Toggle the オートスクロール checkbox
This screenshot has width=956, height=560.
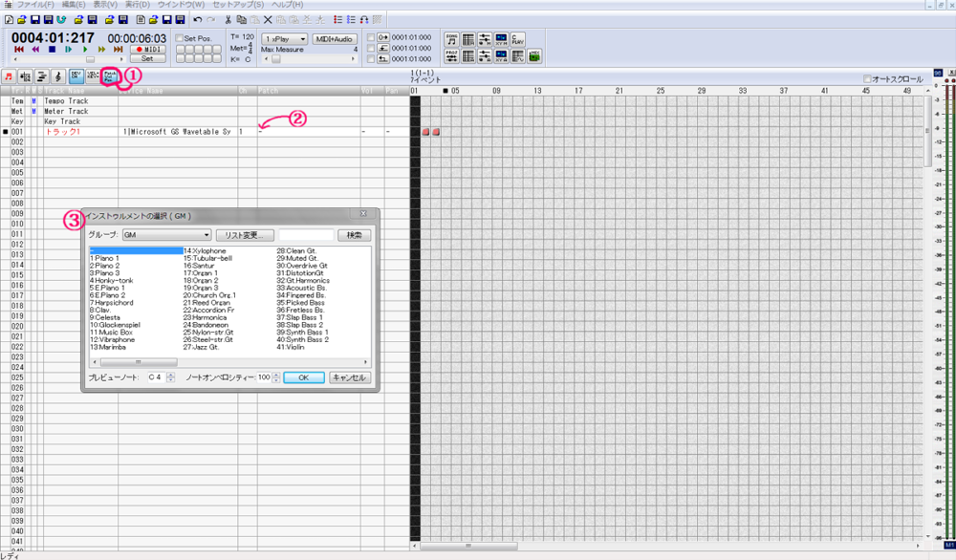[x=867, y=79]
